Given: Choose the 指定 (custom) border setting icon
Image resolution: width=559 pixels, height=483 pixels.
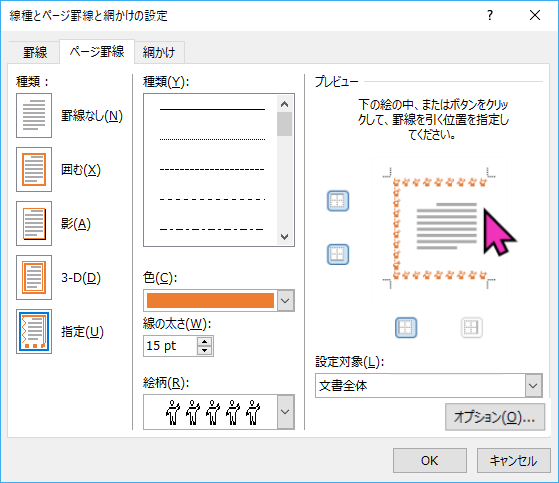Looking at the screenshot, I should (34, 332).
